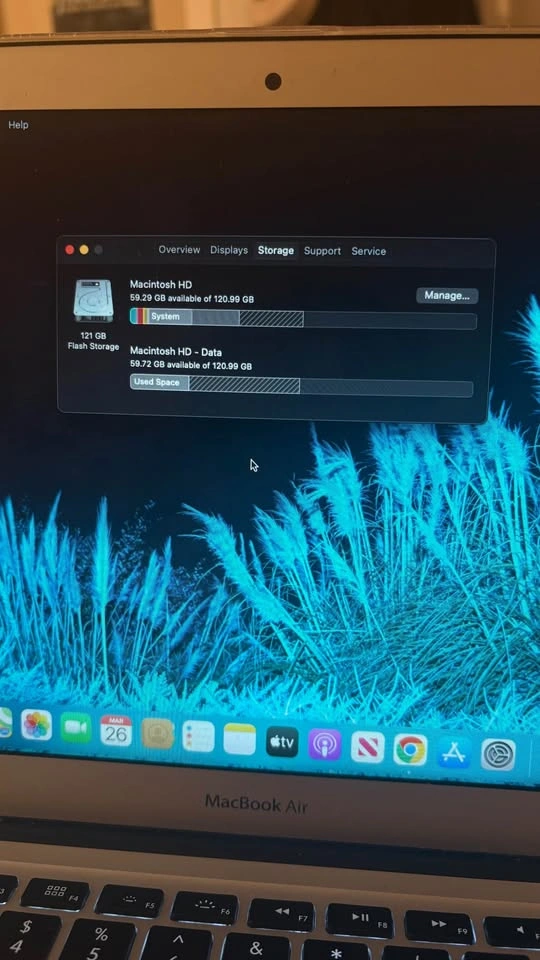The height and width of the screenshot is (960, 540).
Task: Minimize window with the yellow button
Action: tap(84, 250)
